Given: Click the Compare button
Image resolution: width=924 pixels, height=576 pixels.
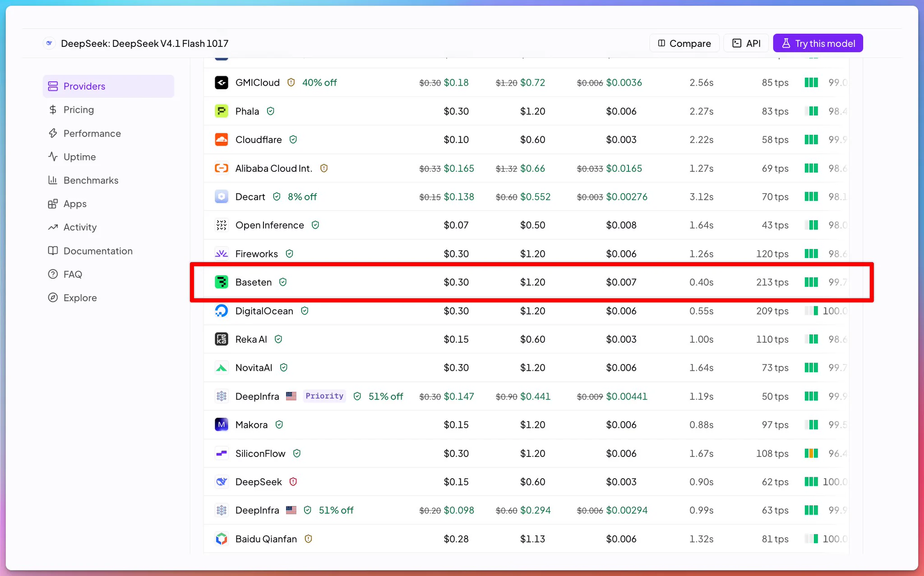Looking at the screenshot, I should [684, 43].
